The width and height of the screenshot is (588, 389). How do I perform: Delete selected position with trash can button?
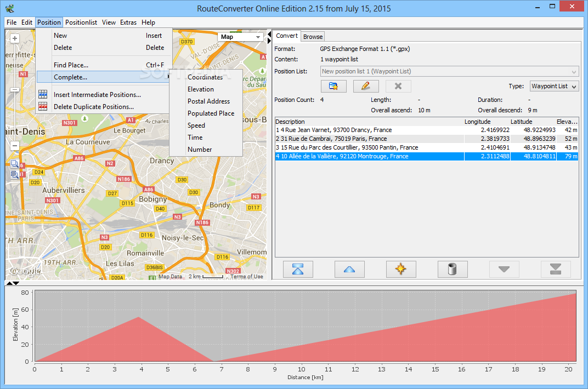tap(453, 269)
